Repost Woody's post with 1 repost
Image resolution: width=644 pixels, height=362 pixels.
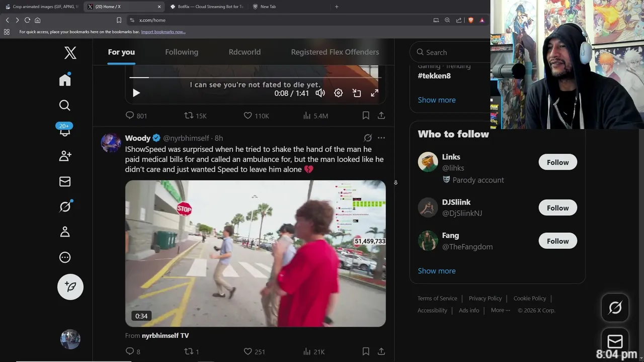(192, 351)
